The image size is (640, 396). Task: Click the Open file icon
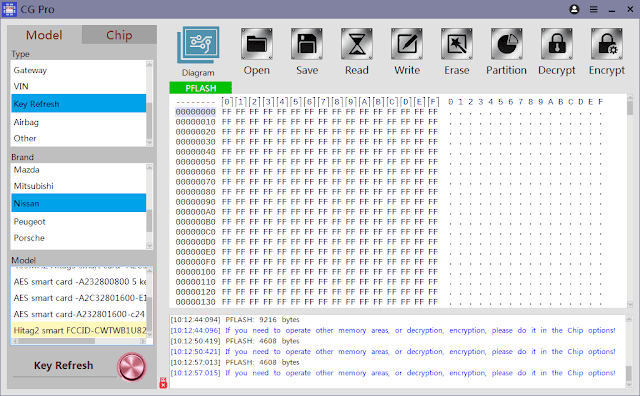[256, 44]
